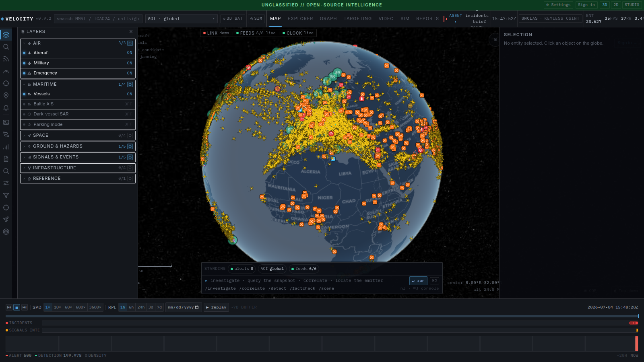Skip to timeline end button
The height and width of the screenshot is (362, 644).
(25, 307)
